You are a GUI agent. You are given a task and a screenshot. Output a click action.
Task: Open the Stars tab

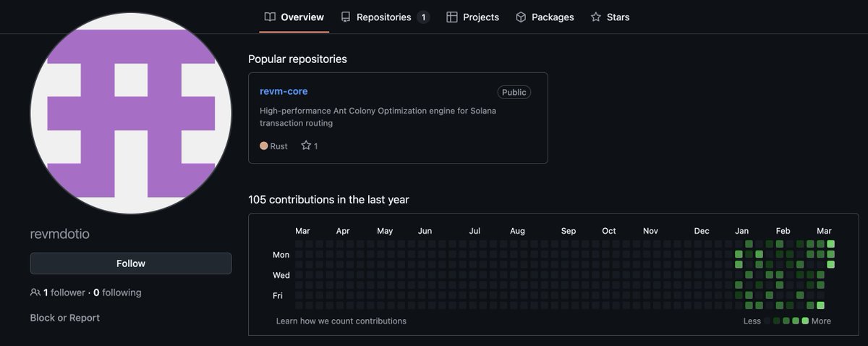tap(610, 17)
